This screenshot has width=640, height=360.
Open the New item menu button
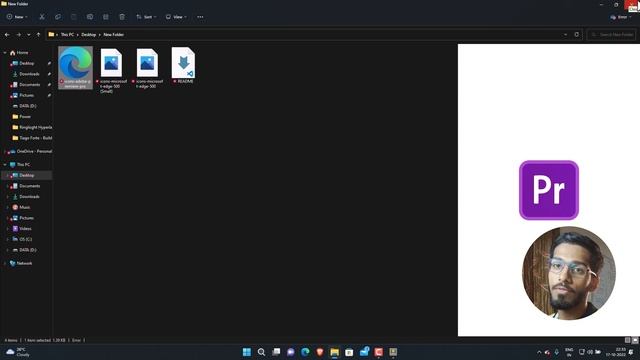coord(17,17)
